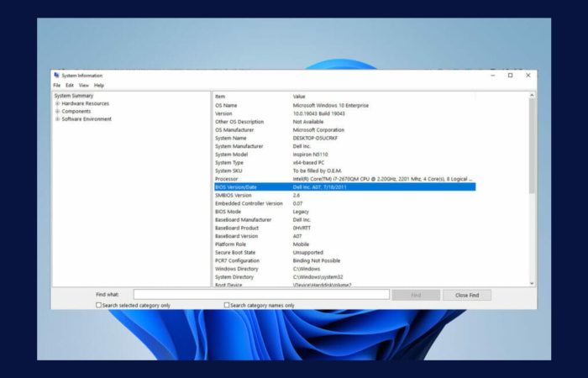Click the value Unsupported

pos(308,253)
